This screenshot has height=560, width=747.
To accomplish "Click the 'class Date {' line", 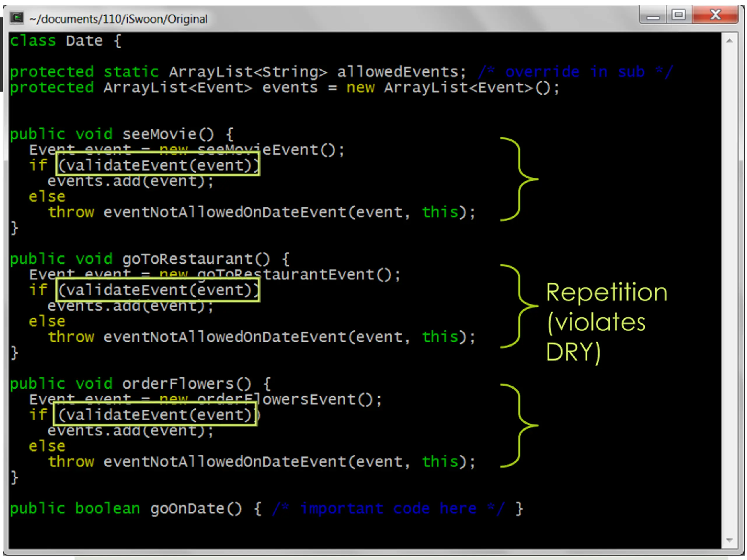I will [x=66, y=41].
